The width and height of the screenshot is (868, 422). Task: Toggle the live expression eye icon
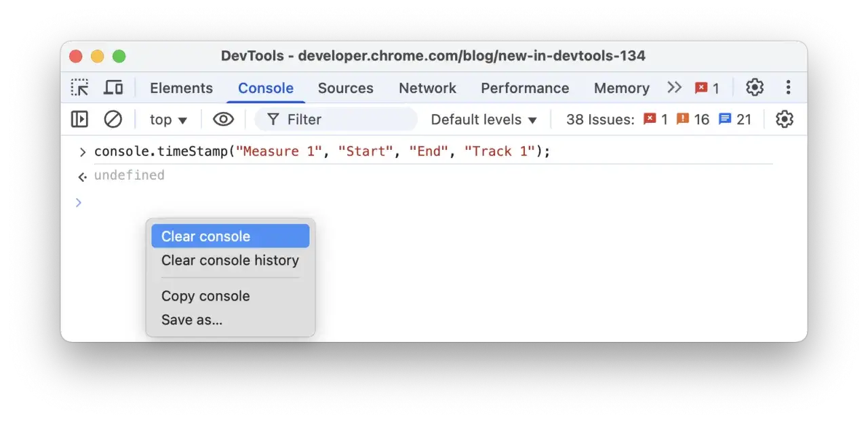coord(223,119)
